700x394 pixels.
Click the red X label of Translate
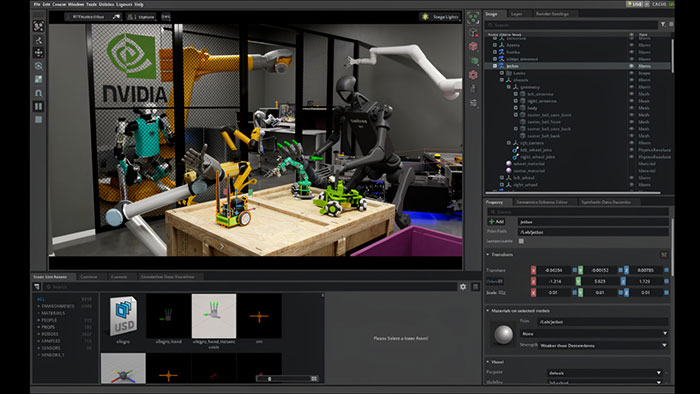pos(533,270)
